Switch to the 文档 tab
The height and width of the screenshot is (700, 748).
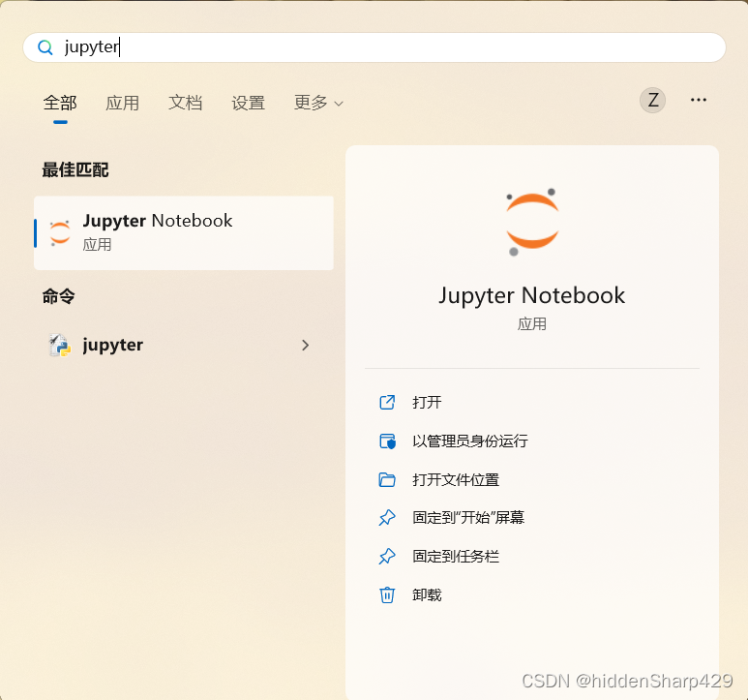click(x=186, y=103)
